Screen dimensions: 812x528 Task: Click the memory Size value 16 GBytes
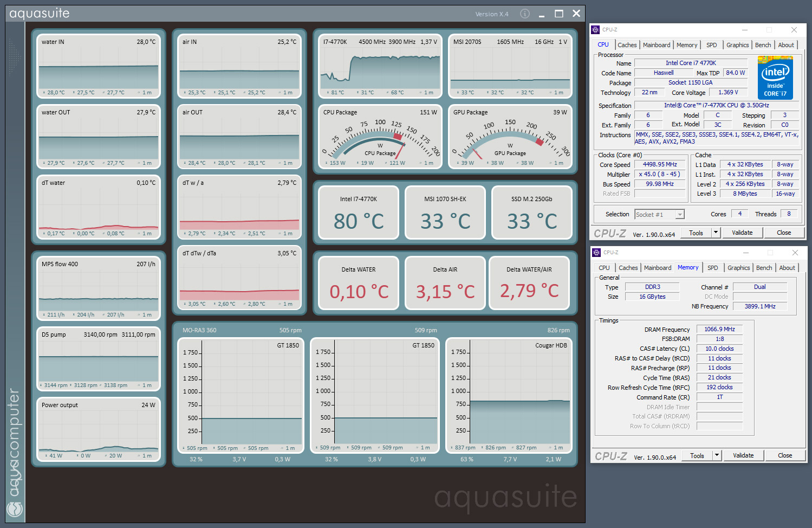[x=652, y=297]
